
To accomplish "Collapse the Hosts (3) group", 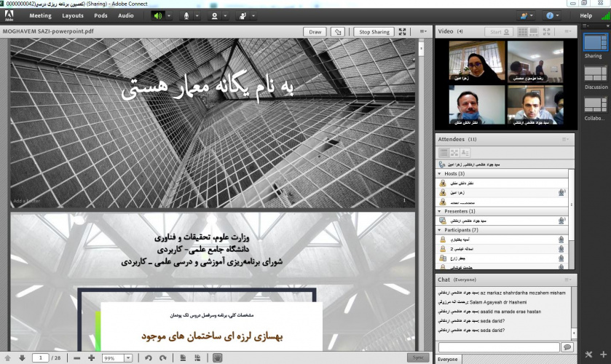I will pos(439,173).
